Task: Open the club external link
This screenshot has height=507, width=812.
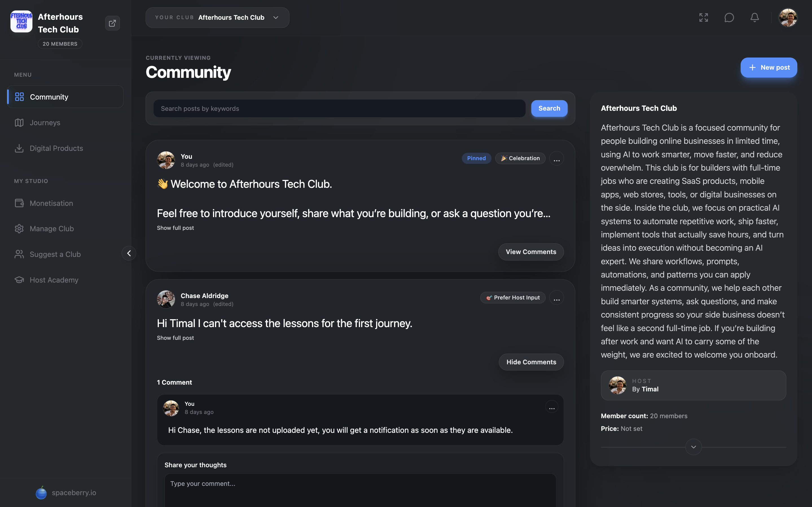Action: 112,23
